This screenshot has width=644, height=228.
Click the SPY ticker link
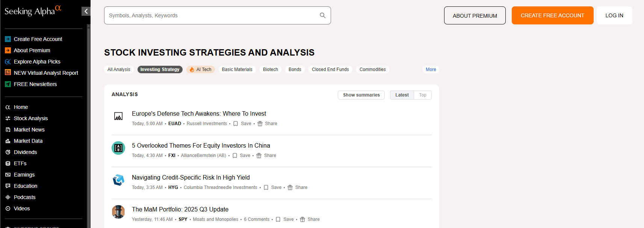point(183,219)
